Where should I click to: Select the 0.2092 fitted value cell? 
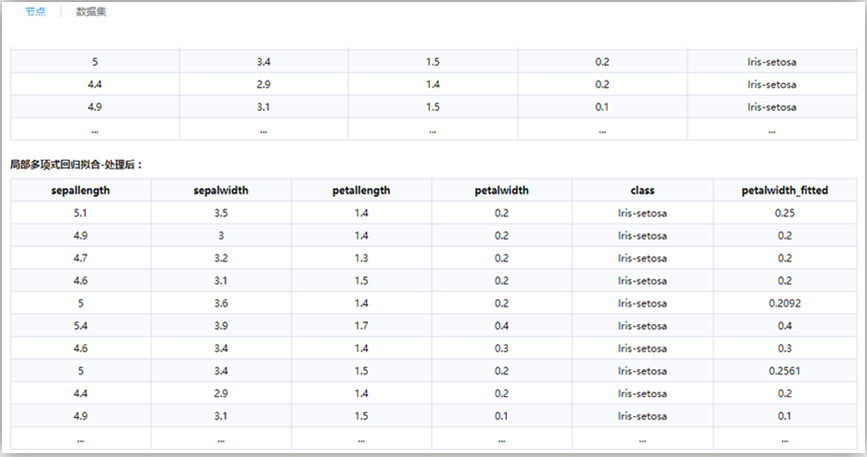[784, 303]
